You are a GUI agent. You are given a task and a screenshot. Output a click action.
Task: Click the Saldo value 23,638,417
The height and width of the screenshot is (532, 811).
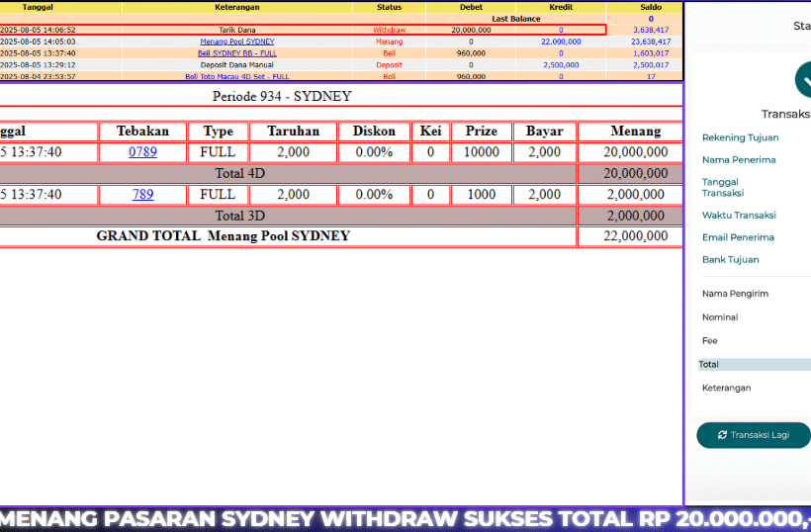pyautogui.click(x=650, y=42)
